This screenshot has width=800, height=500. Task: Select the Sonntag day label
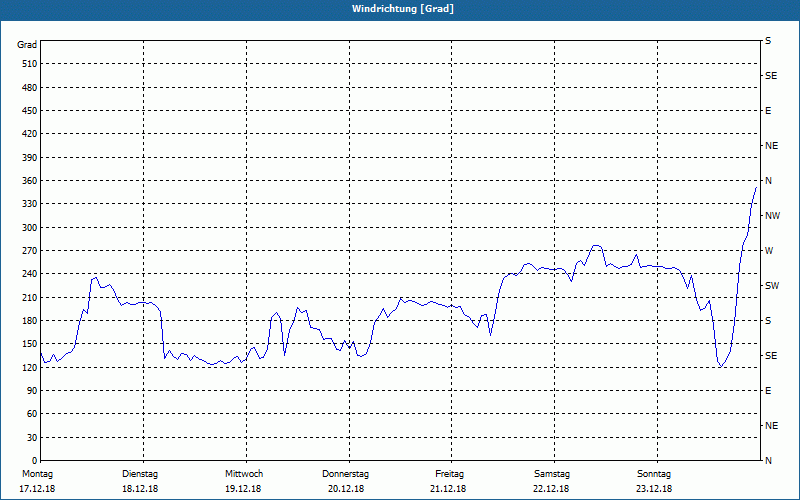point(654,474)
